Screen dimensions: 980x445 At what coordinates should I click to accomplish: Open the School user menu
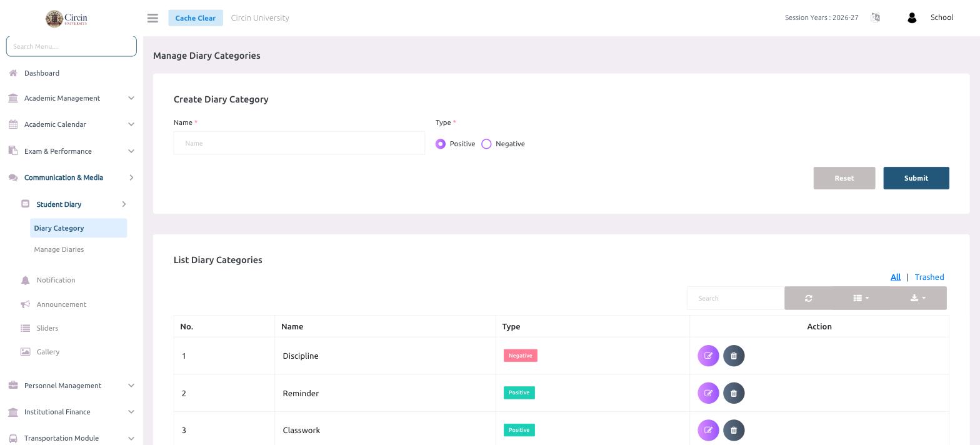(941, 17)
